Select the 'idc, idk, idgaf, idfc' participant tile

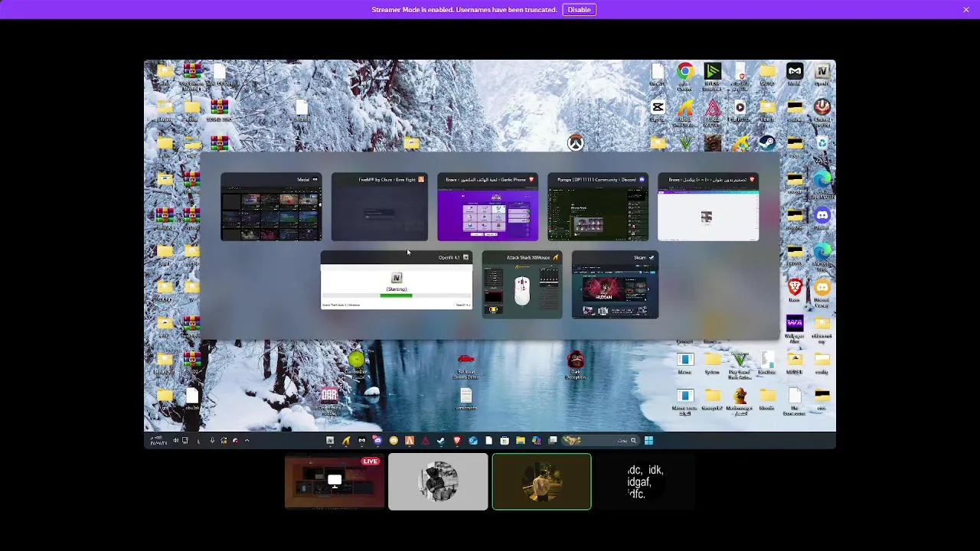(645, 481)
